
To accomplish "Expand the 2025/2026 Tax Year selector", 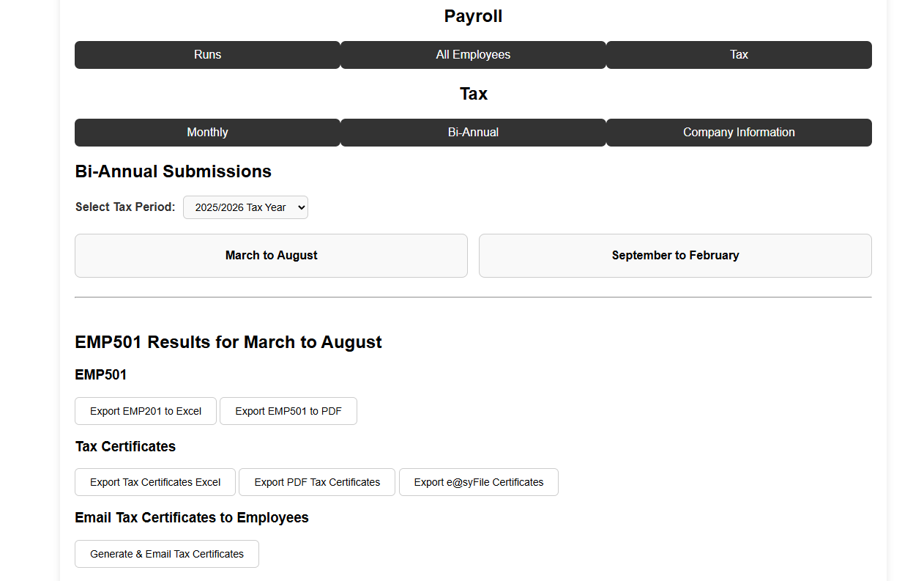I will (x=245, y=207).
